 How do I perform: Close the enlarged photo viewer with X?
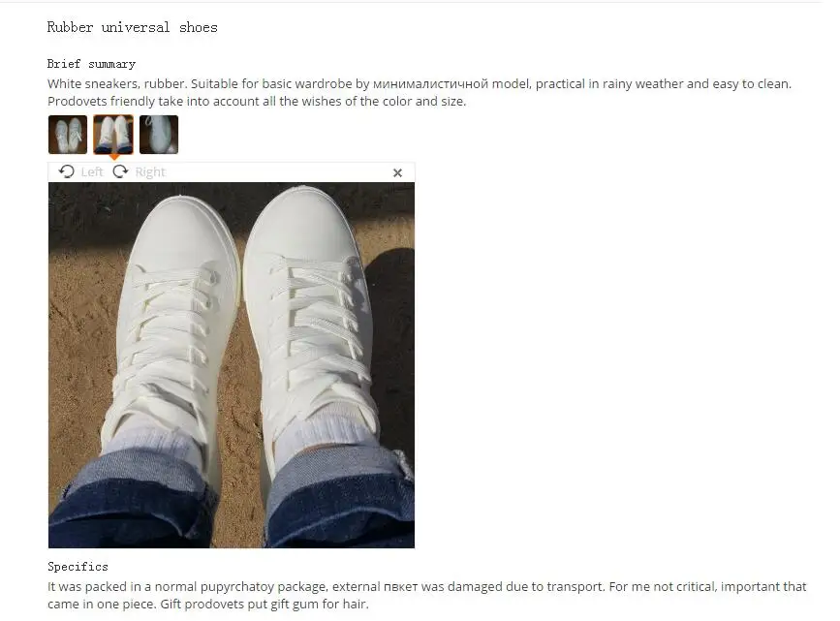[x=397, y=172]
